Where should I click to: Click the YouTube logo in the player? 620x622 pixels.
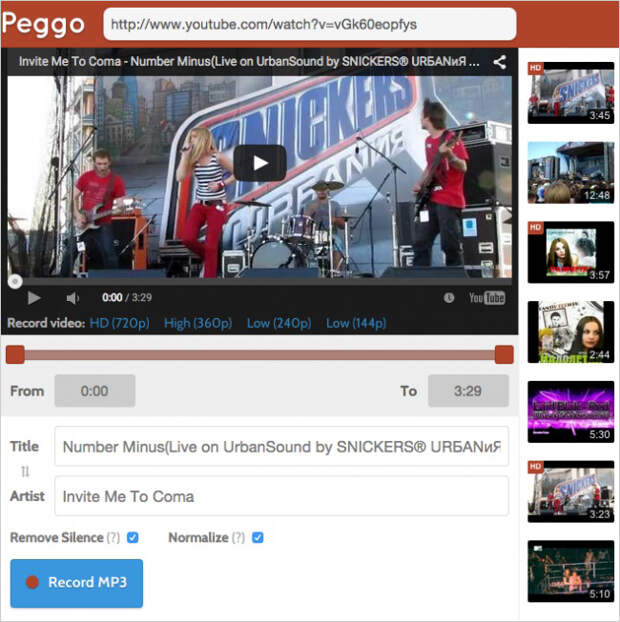click(487, 298)
